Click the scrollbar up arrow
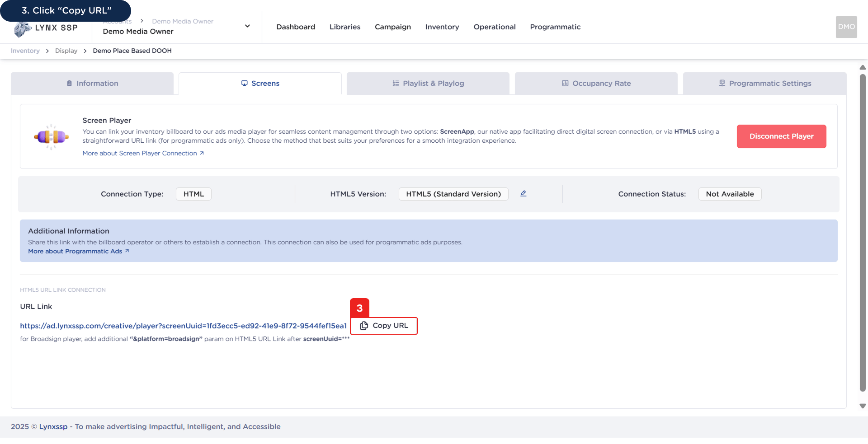 pos(863,67)
